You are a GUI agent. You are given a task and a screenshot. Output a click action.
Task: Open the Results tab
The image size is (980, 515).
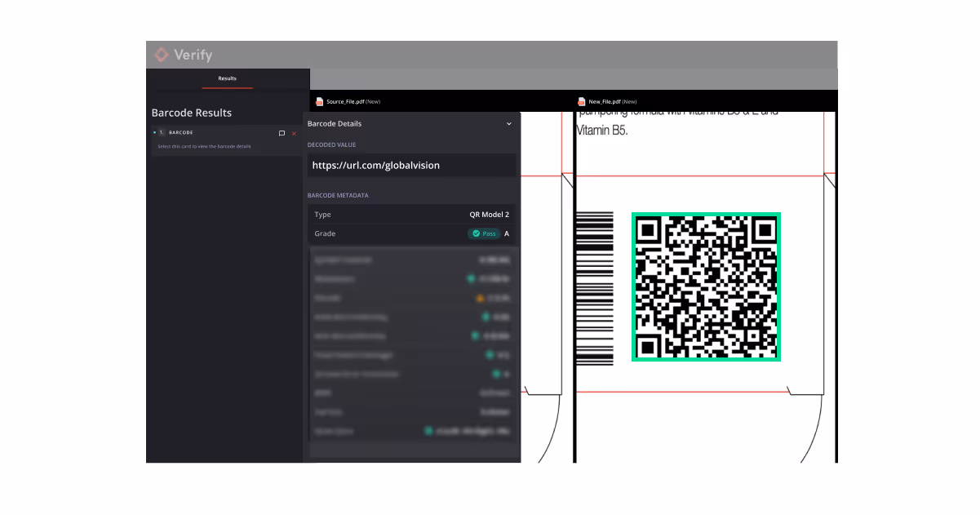pyautogui.click(x=227, y=78)
